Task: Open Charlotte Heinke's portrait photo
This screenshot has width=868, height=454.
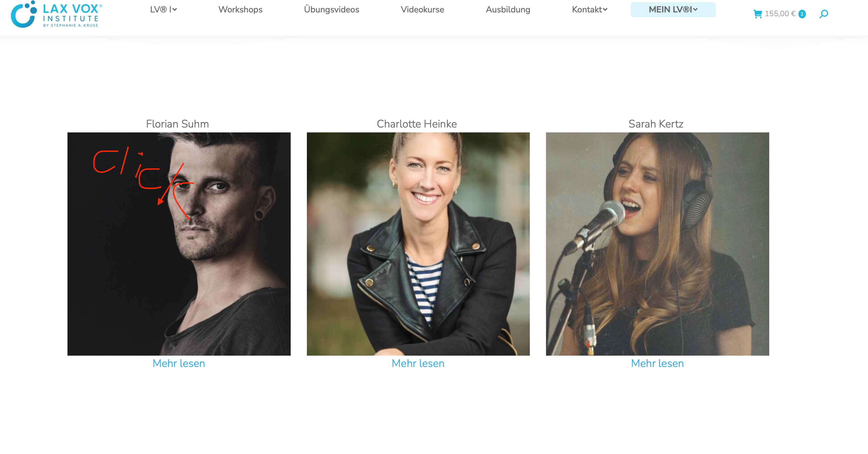Action: pos(418,244)
